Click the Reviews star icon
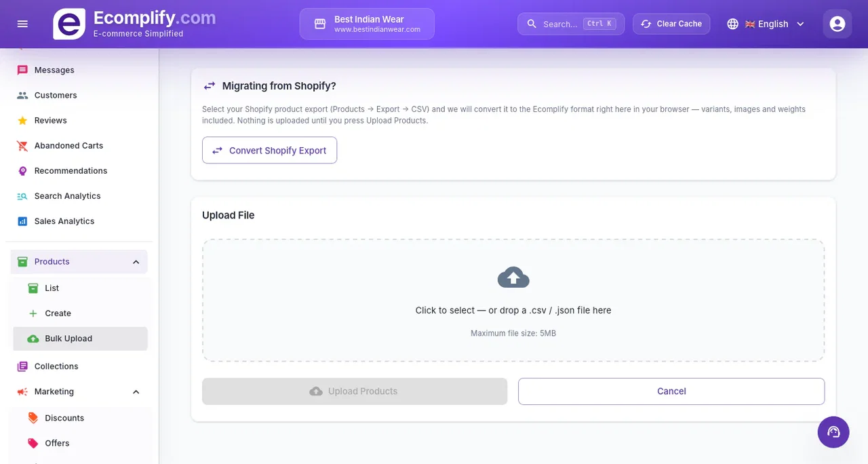 tap(22, 120)
